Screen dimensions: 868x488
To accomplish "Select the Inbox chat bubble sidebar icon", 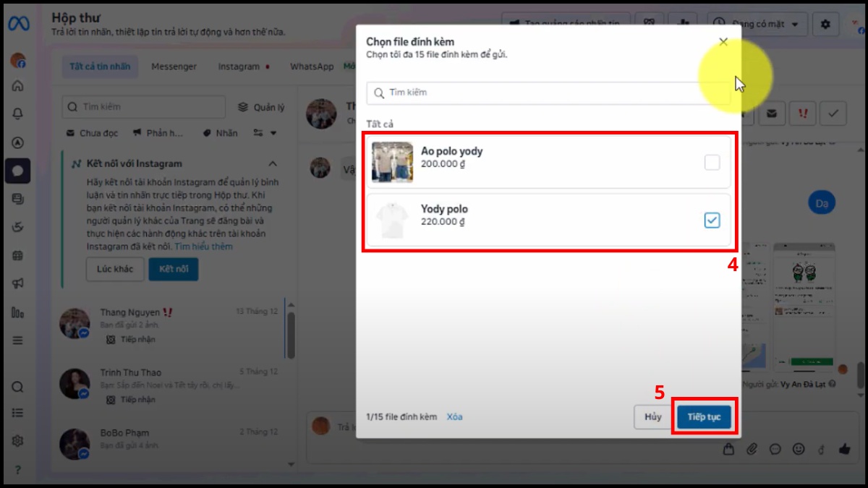I will coord(18,171).
